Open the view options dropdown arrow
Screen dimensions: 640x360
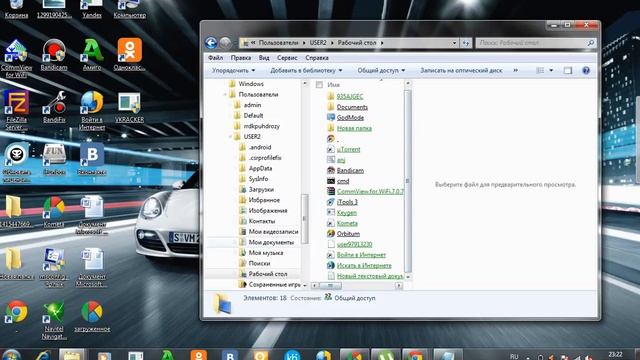pyautogui.click(x=551, y=71)
